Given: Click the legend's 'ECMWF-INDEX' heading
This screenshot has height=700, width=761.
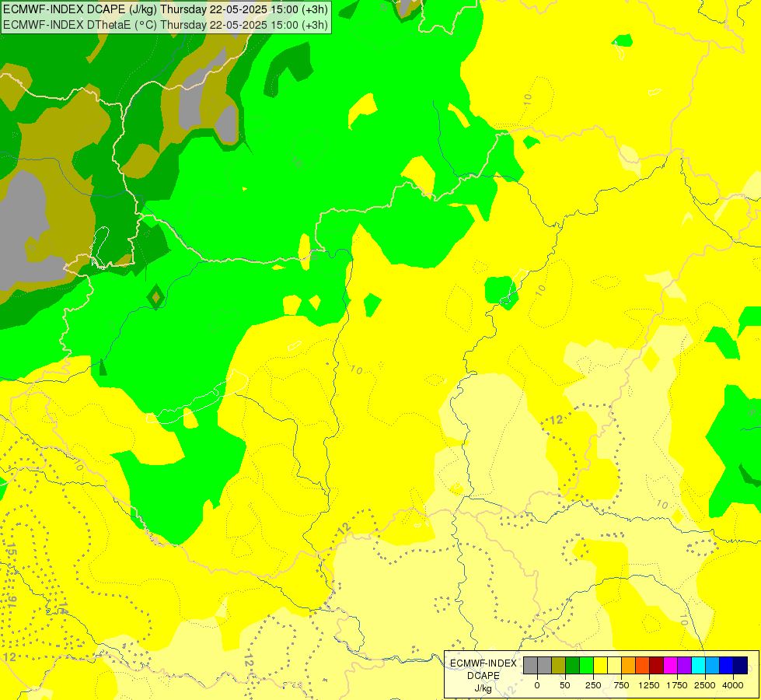Looking at the screenshot, I should click(x=483, y=663).
